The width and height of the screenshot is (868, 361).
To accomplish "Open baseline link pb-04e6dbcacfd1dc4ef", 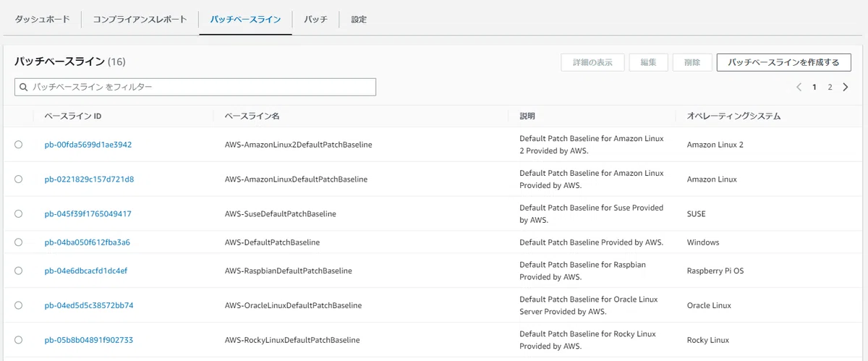I will coord(86,271).
